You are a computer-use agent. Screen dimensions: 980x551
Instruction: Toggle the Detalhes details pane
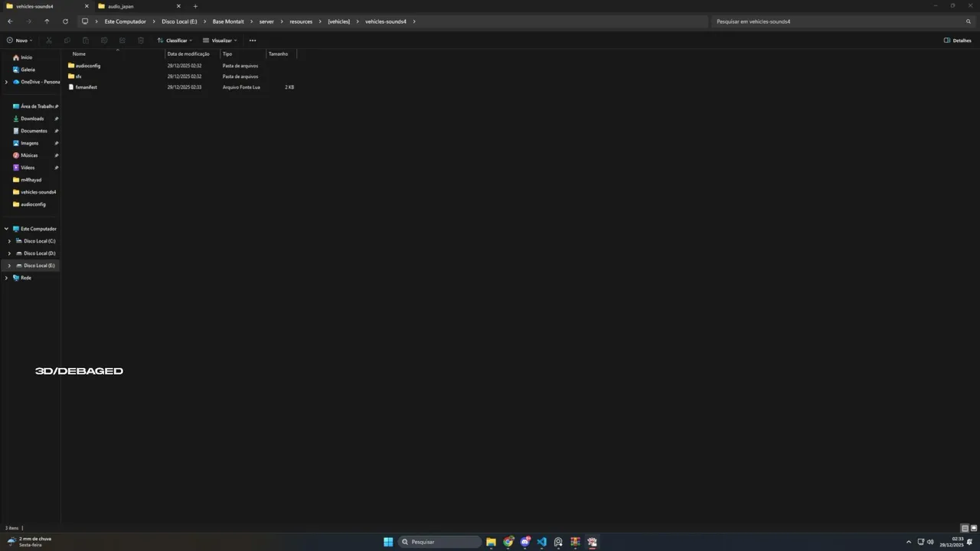click(x=958, y=41)
